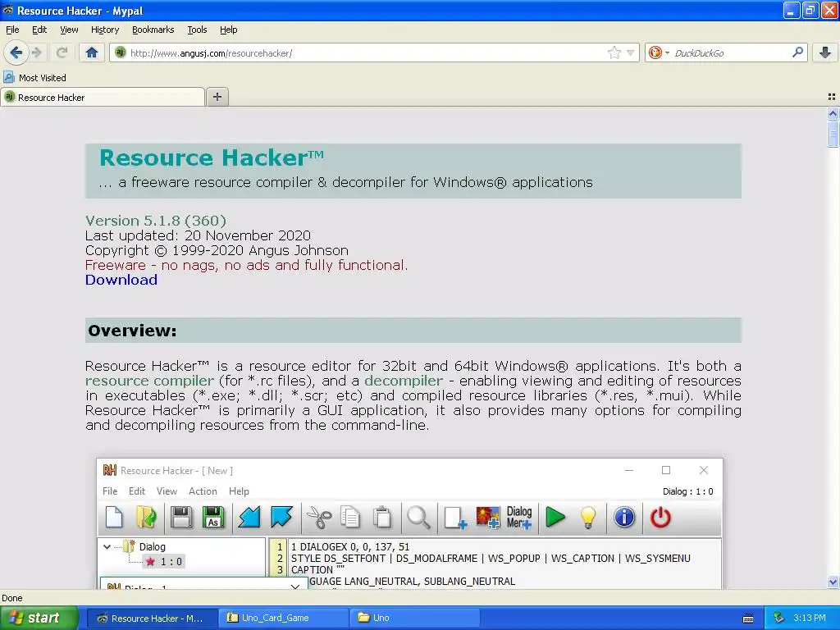The width and height of the screenshot is (840, 630).
Task: Click the blue Info icon
Action: click(624, 518)
